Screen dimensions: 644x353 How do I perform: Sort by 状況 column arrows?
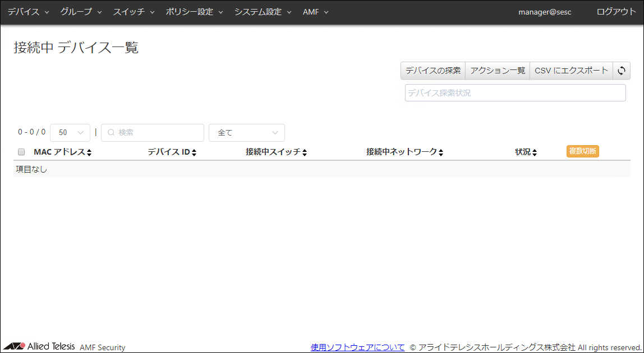(x=535, y=152)
